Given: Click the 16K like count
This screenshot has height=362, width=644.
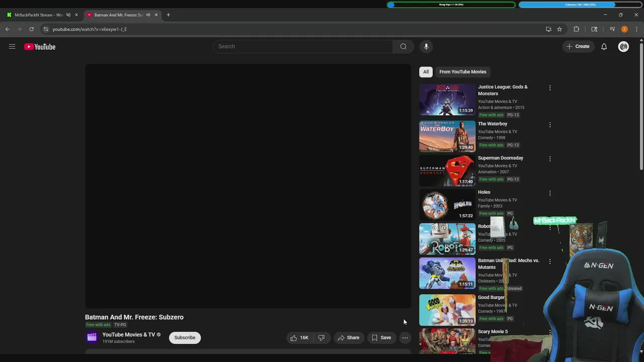Looking at the screenshot, I should [x=304, y=338].
